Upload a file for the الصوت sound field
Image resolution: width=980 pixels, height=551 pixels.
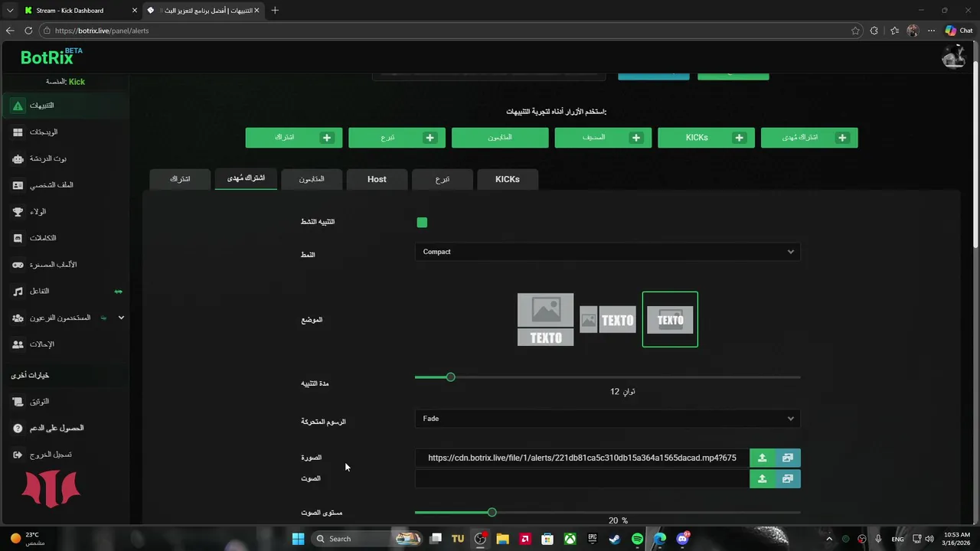[x=762, y=479]
